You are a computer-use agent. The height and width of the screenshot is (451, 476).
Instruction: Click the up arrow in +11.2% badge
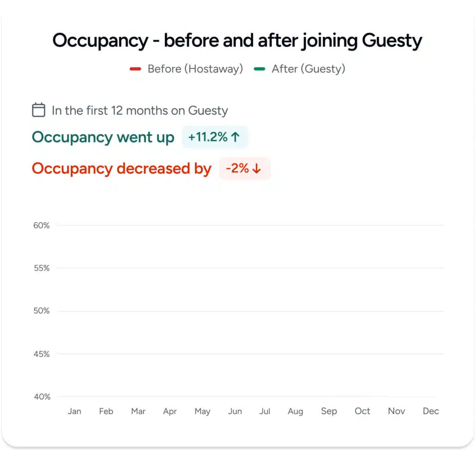pos(235,137)
